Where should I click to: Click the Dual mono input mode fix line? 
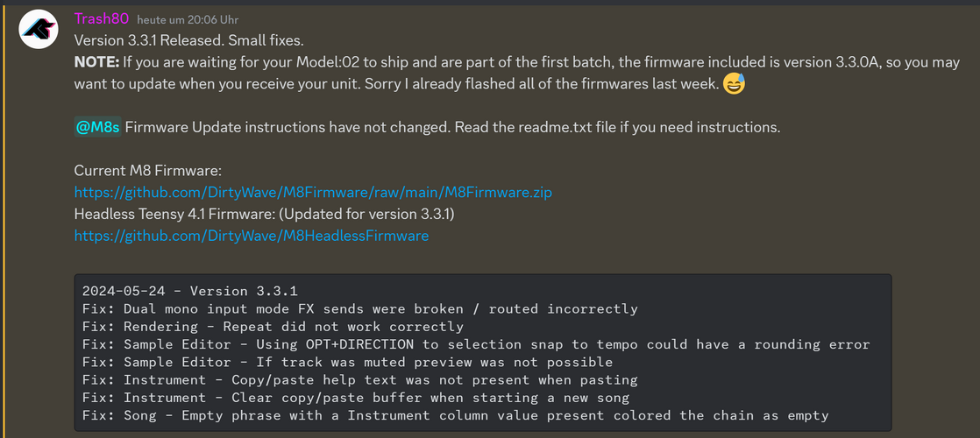[x=360, y=308]
